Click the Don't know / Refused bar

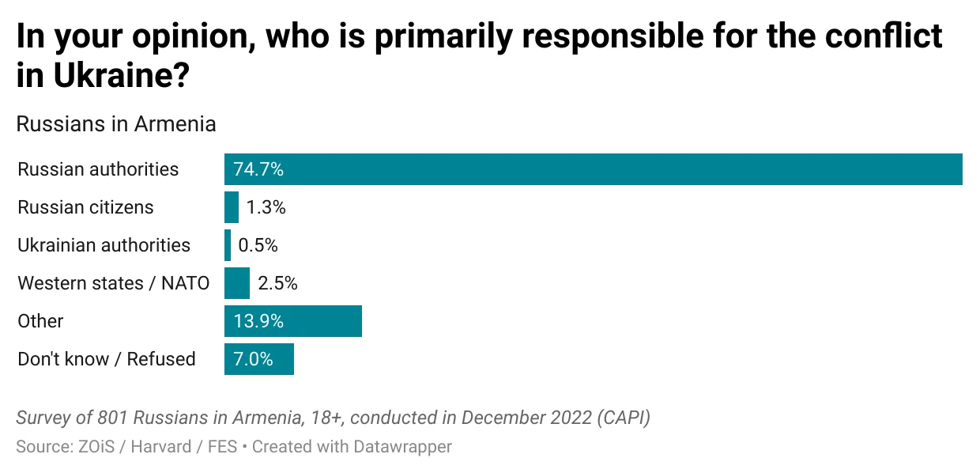click(259, 359)
